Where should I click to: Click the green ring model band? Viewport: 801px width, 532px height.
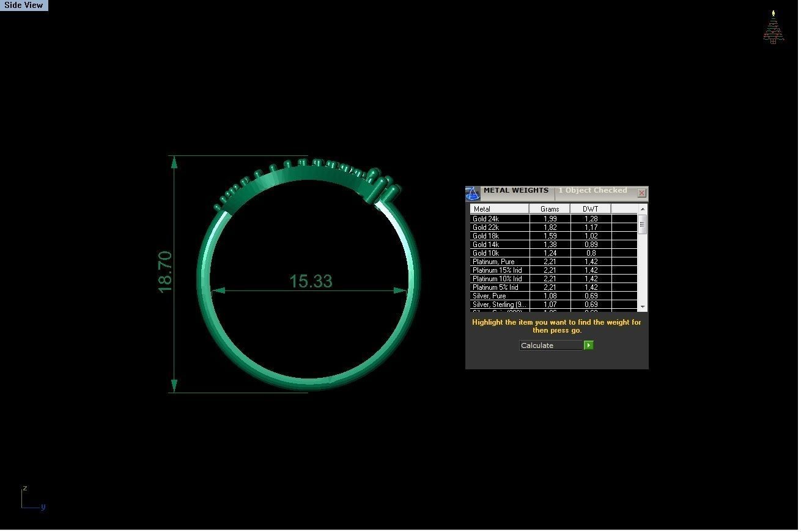pyautogui.click(x=308, y=383)
